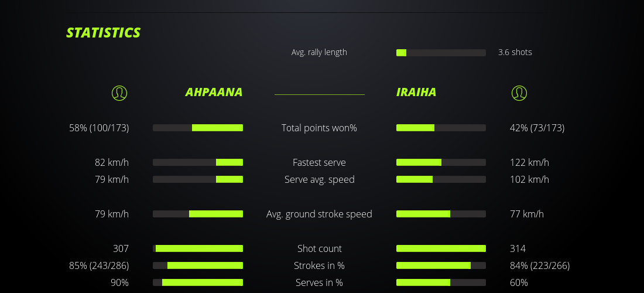Click Ahpaana's Total points won bar
This screenshot has width=644, height=293.
198,128
